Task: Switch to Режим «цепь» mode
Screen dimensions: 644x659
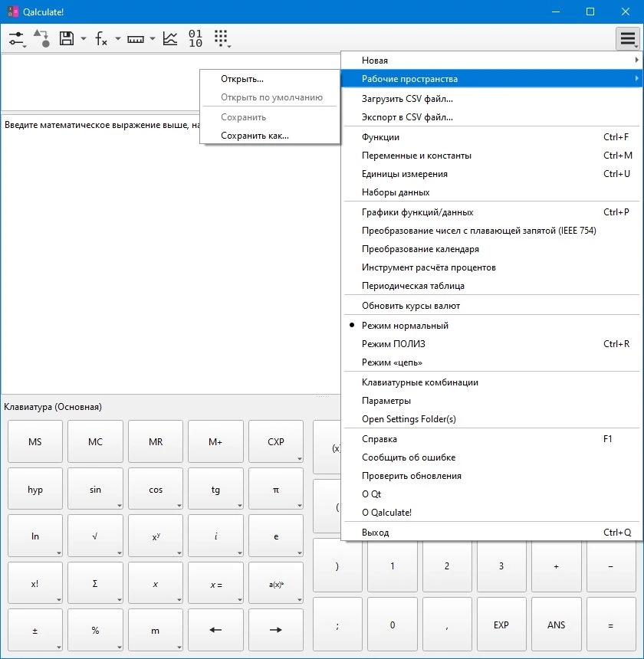Action: point(491,362)
